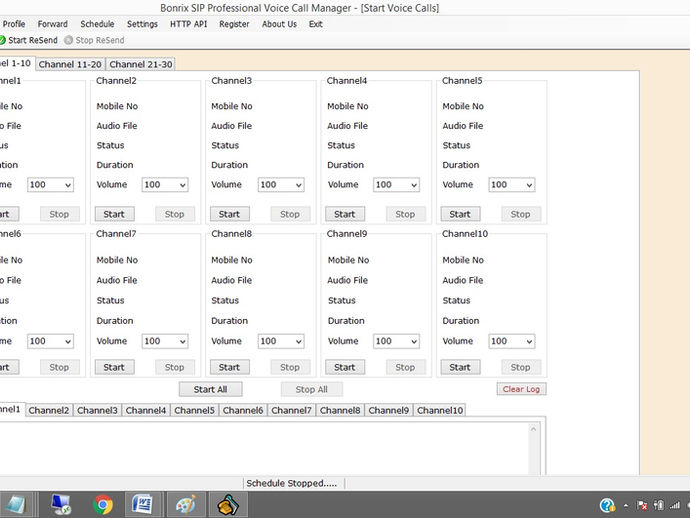690x518 pixels.
Task: Open the Register menu
Action: coord(234,24)
